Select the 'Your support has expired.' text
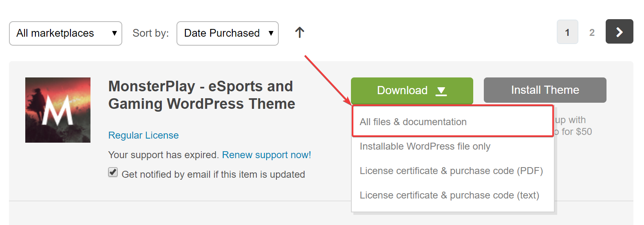Image resolution: width=644 pixels, height=225 pixels. (164, 155)
